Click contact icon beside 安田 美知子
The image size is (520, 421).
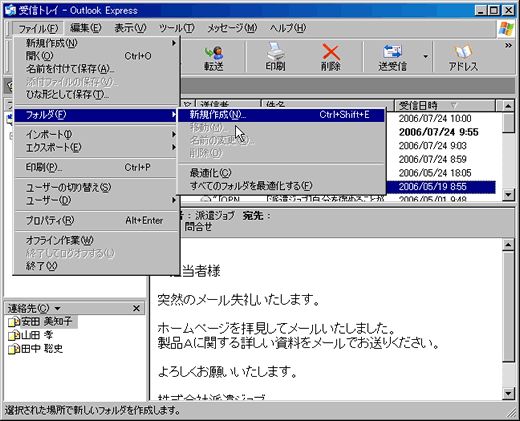tap(14, 322)
